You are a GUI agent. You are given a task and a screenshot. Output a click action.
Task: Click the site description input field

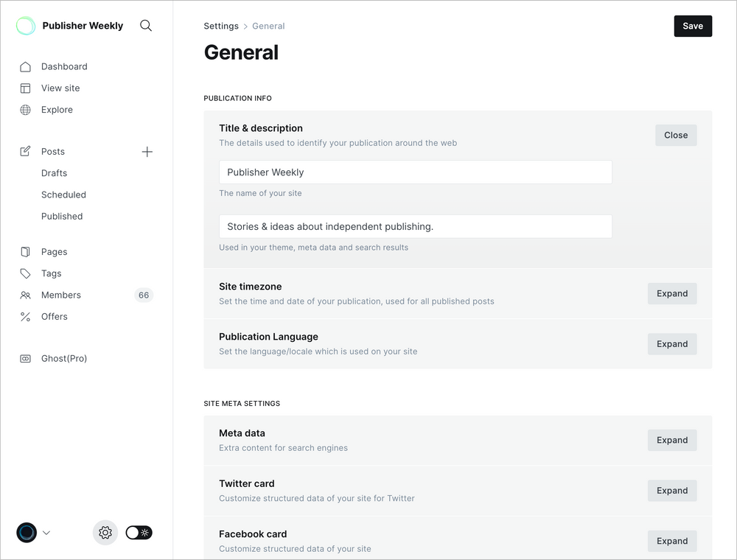click(x=415, y=226)
